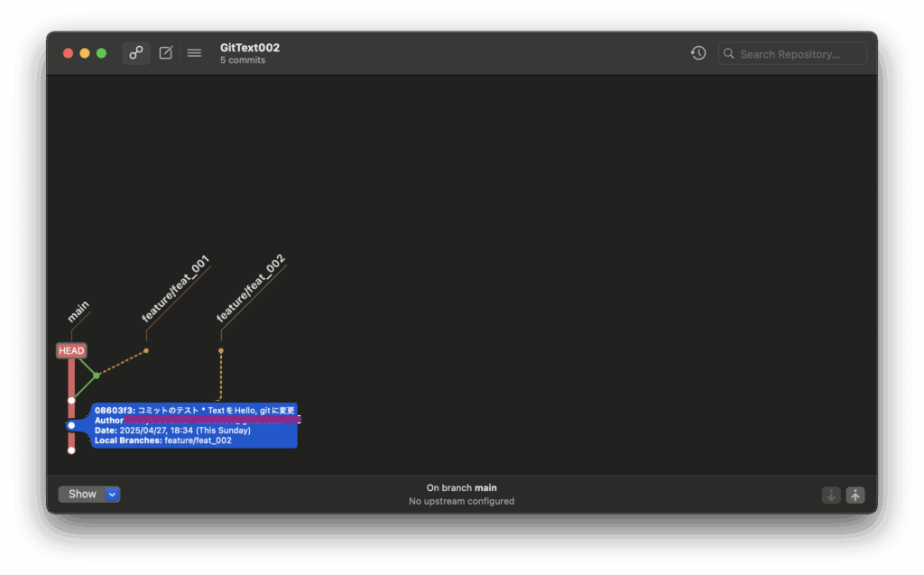924x575 pixels.
Task: Select the main branch label
Action: (x=79, y=311)
